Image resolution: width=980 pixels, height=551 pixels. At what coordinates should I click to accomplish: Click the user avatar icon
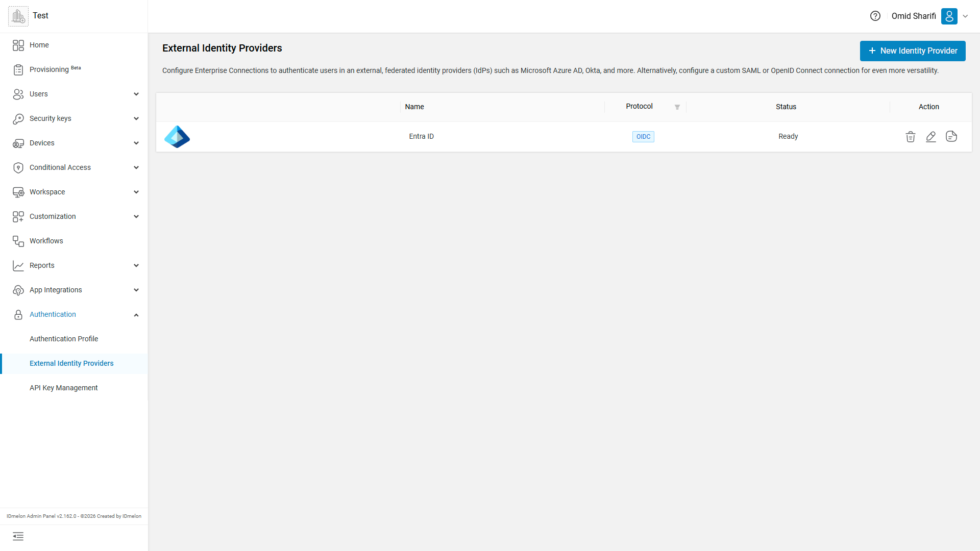tap(949, 16)
